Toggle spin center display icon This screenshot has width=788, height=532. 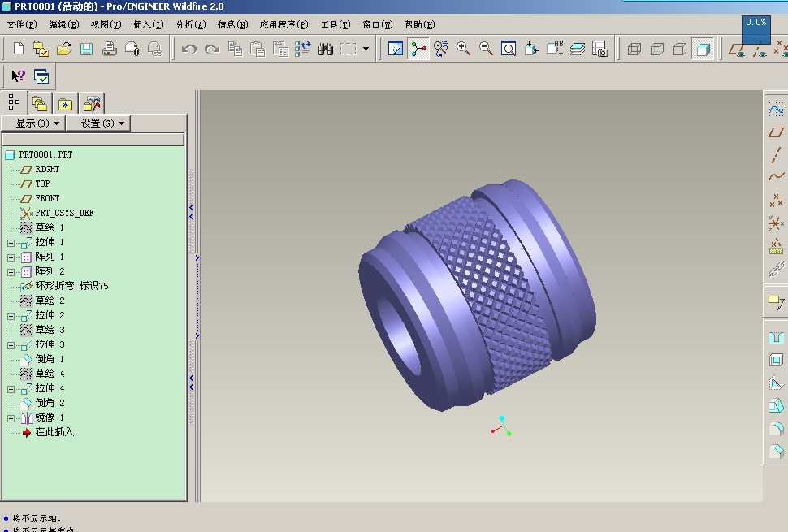coord(418,49)
